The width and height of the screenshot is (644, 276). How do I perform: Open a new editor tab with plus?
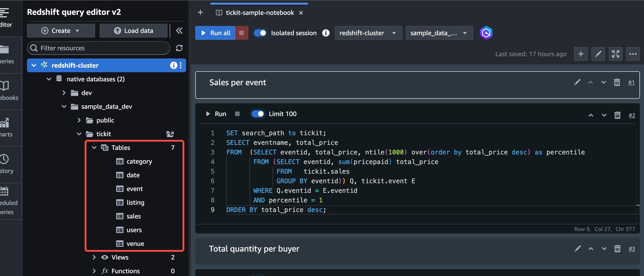click(x=200, y=13)
